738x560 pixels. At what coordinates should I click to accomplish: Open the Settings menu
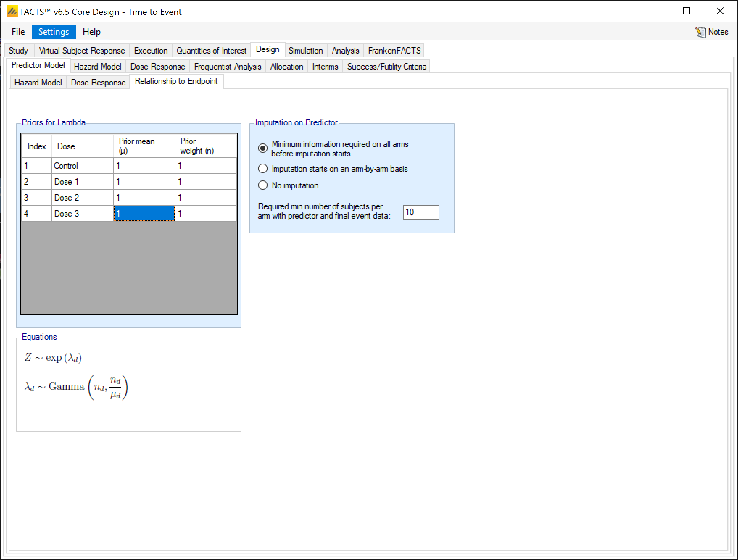point(54,32)
